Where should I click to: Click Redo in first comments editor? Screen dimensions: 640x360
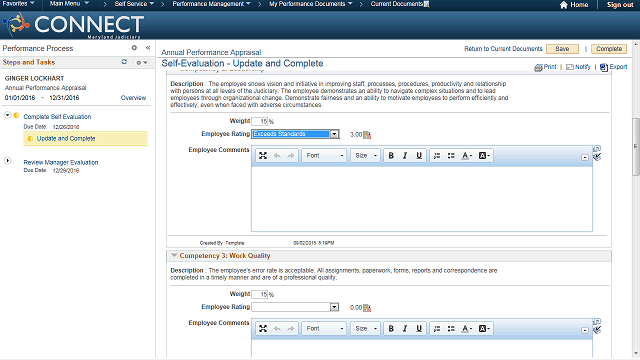point(291,156)
